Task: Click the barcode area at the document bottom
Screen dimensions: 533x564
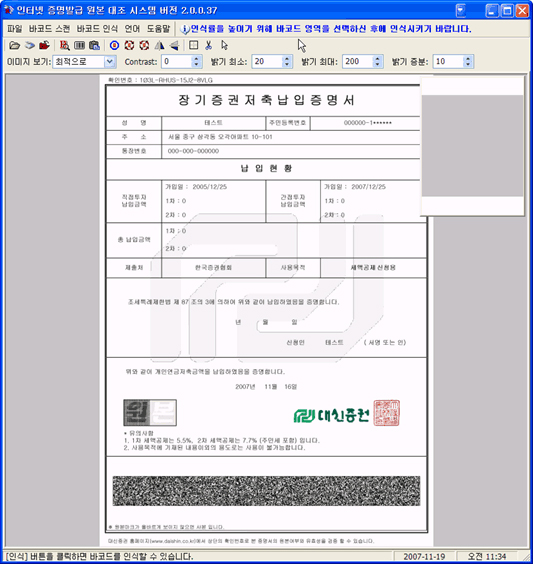Action: 266,491
